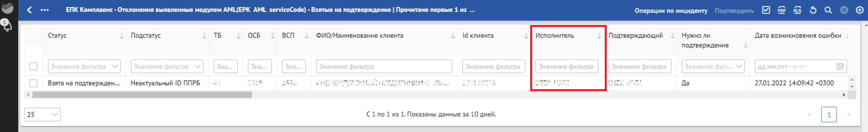This screenshot has height=132, width=868.
Task: Export the table to PDF
Action: pyautogui.click(x=781, y=10)
